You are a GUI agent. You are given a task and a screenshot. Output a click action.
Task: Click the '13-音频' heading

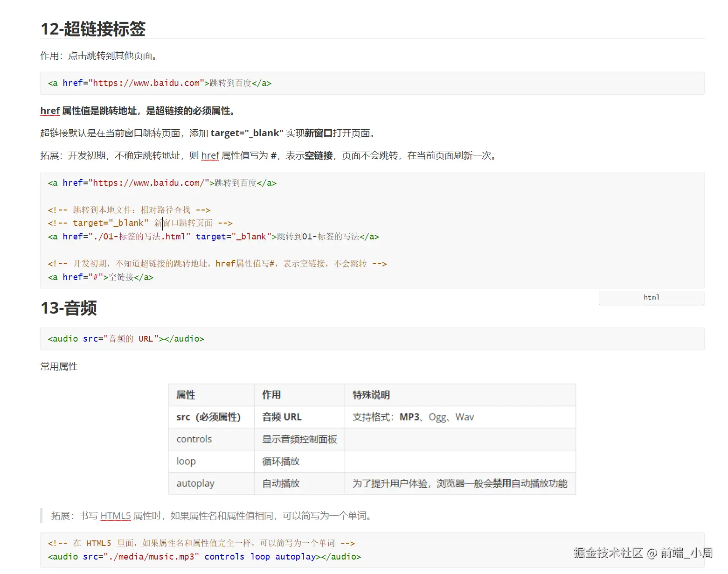click(x=69, y=308)
